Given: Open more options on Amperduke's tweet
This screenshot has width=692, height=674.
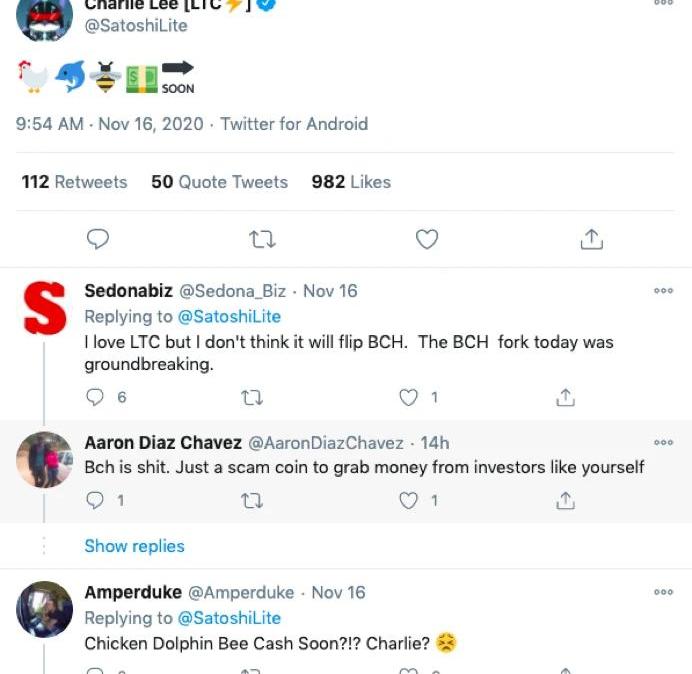Looking at the screenshot, I should tap(663, 592).
